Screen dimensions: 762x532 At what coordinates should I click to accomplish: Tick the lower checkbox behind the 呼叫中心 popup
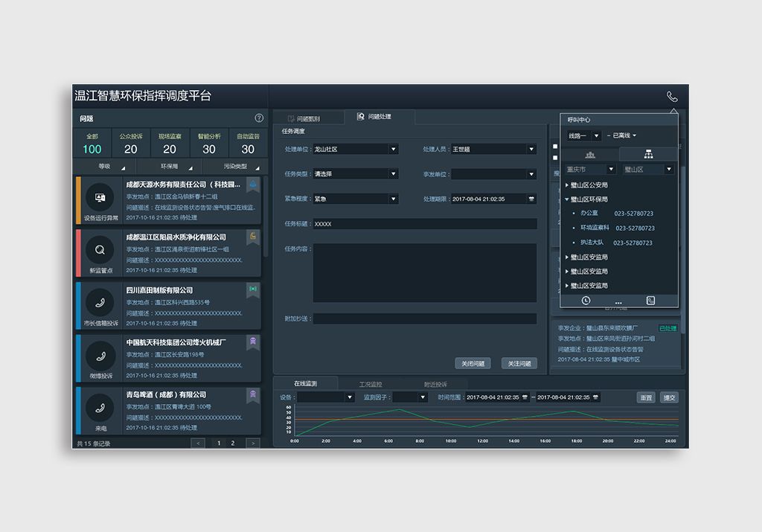pyautogui.click(x=555, y=158)
